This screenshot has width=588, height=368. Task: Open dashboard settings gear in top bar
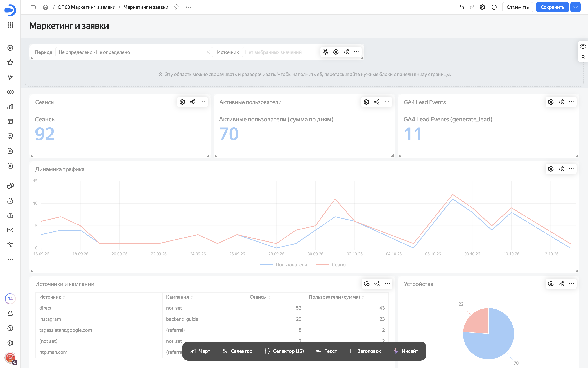pos(482,7)
